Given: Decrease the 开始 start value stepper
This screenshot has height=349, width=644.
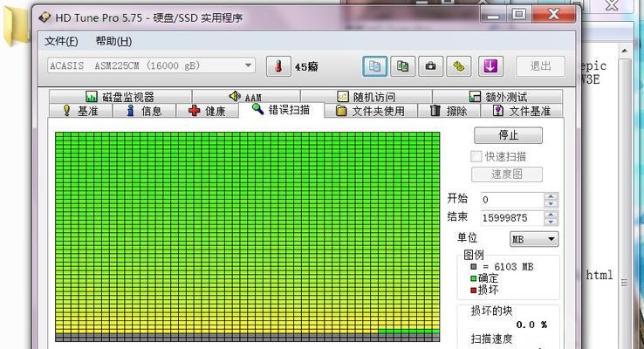Looking at the screenshot, I should pyautogui.click(x=551, y=203).
